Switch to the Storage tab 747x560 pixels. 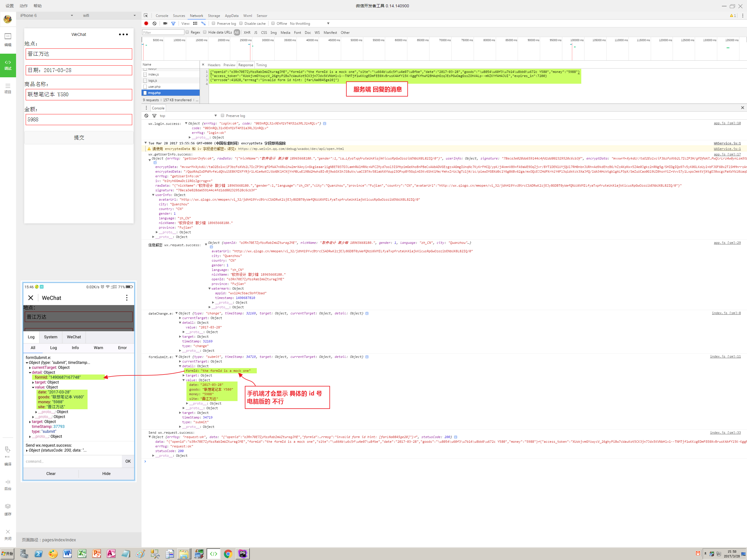point(214,15)
